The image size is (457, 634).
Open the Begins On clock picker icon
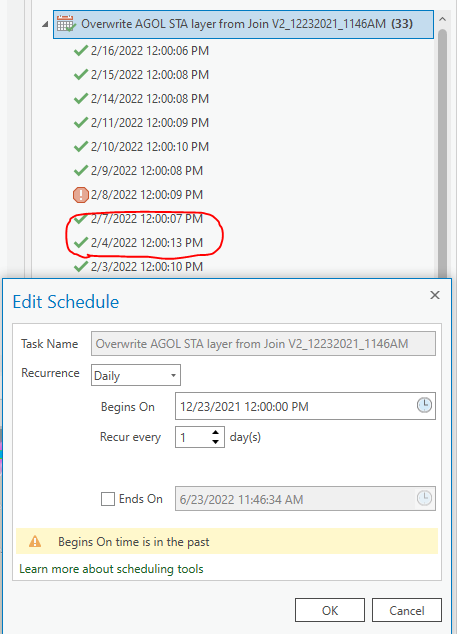[424, 406]
